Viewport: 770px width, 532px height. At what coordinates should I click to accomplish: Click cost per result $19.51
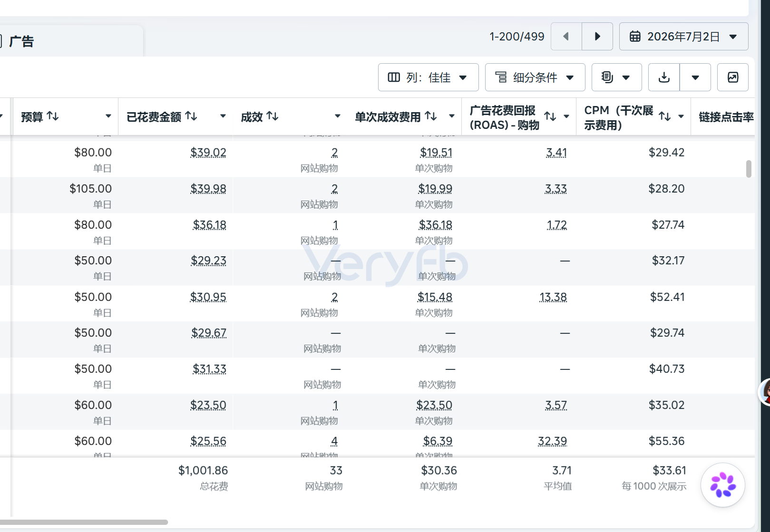[436, 153]
